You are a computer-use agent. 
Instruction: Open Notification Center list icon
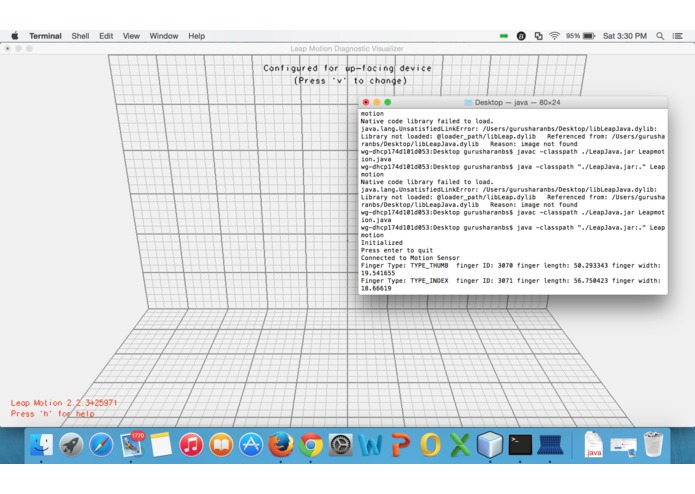click(x=677, y=36)
